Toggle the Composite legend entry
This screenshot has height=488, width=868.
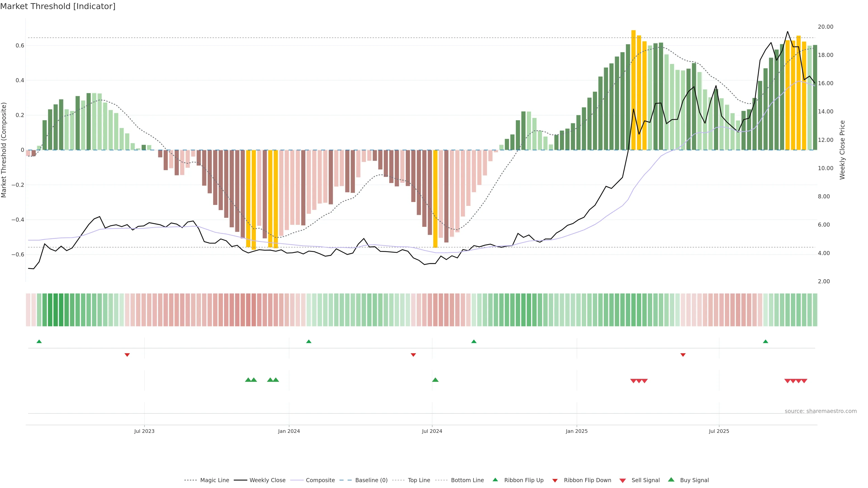[320, 480]
